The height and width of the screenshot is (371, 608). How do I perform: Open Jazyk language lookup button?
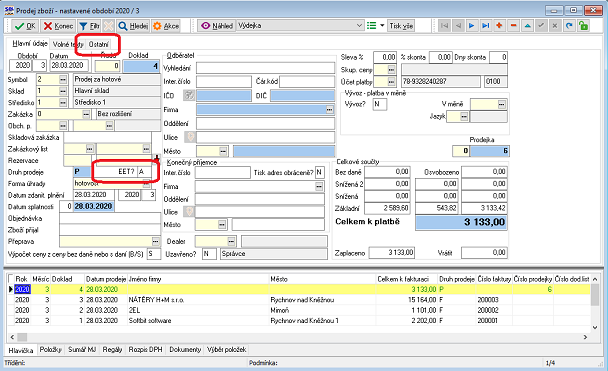point(464,116)
